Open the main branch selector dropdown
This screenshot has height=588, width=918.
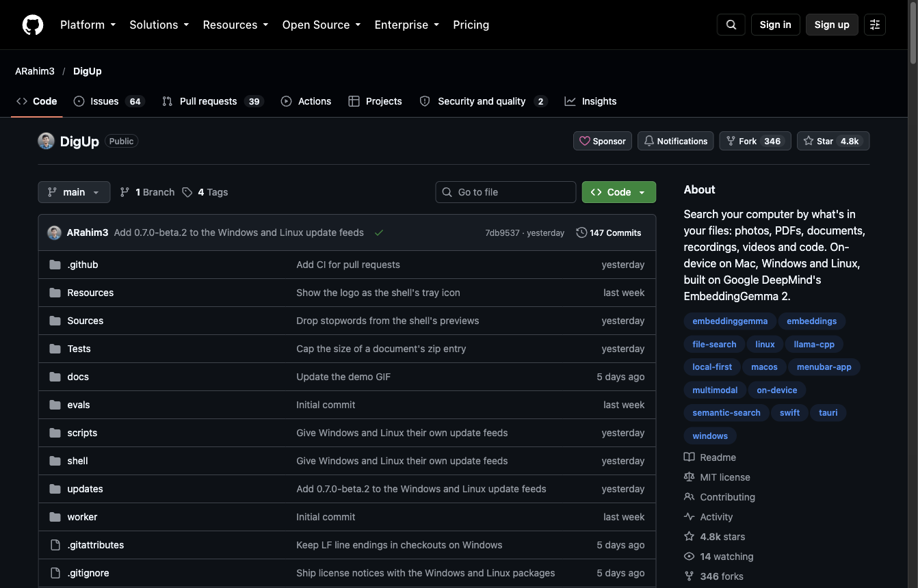(x=74, y=192)
